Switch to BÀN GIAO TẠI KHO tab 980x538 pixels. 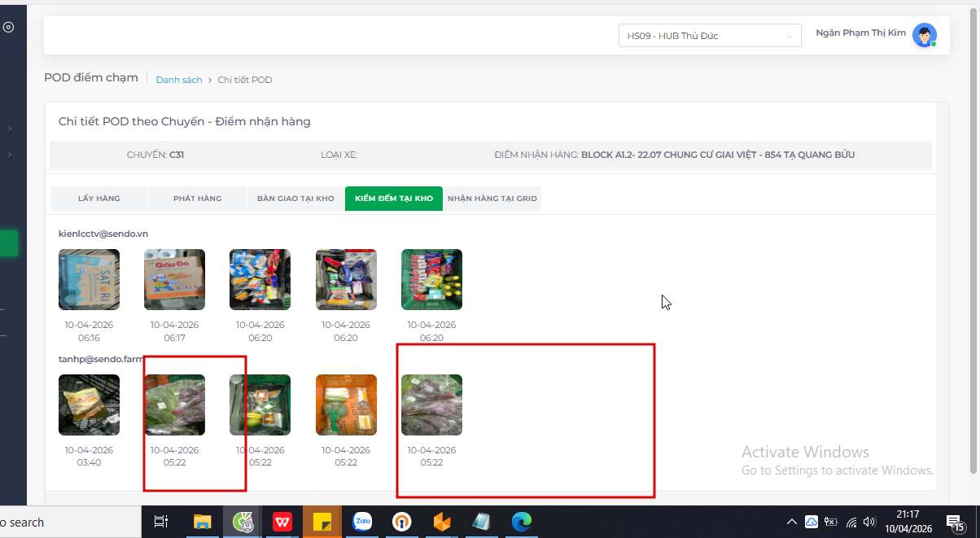[x=295, y=199]
